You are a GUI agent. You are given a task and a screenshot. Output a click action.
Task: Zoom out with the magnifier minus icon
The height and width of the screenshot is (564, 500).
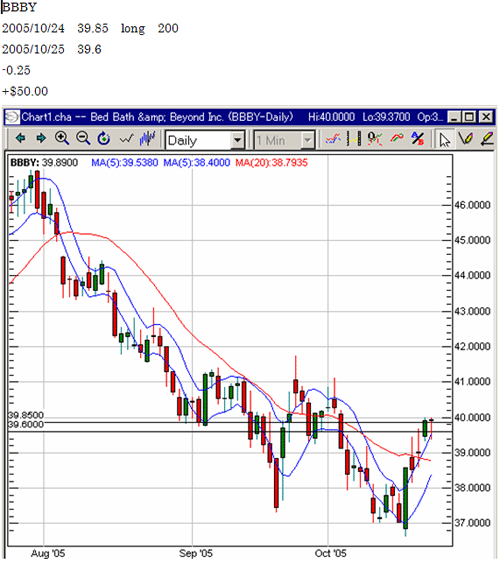point(83,138)
